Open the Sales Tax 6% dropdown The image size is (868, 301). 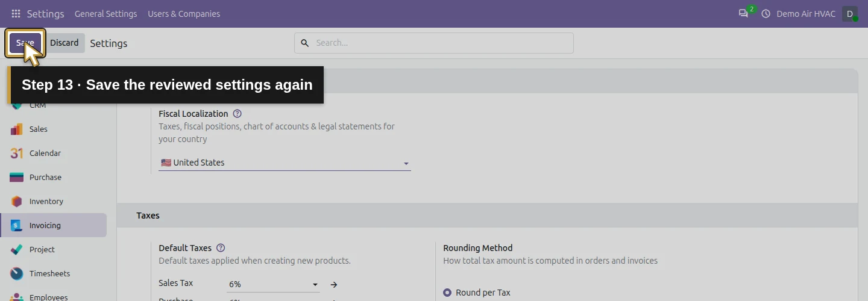273,284
